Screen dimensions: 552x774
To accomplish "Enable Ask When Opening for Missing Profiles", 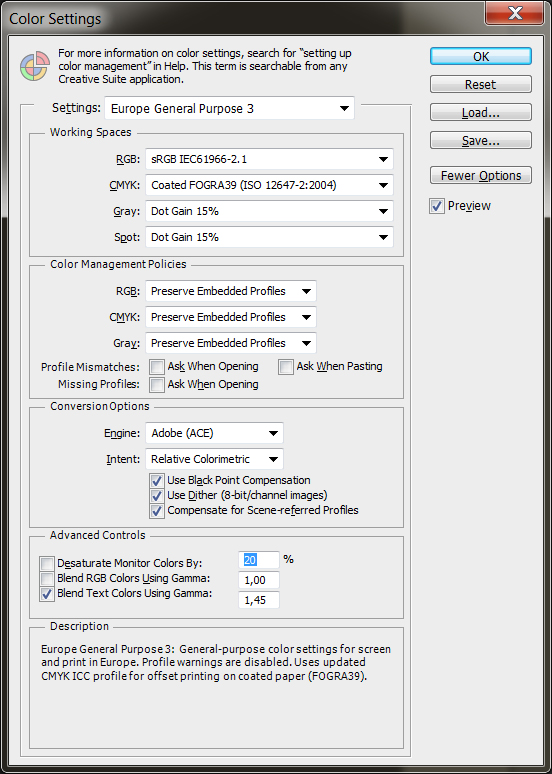I will tap(157, 385).
